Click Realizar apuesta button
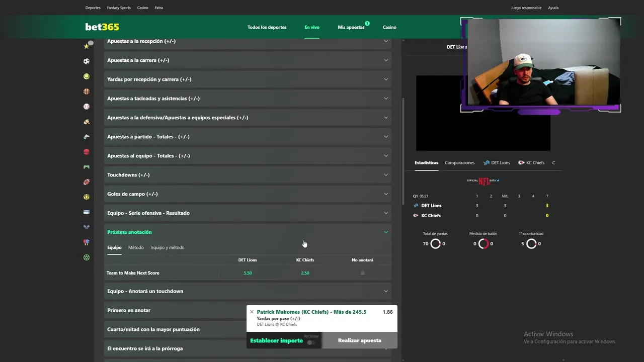Viewport: 644px width, 362px height. point(359,340)
